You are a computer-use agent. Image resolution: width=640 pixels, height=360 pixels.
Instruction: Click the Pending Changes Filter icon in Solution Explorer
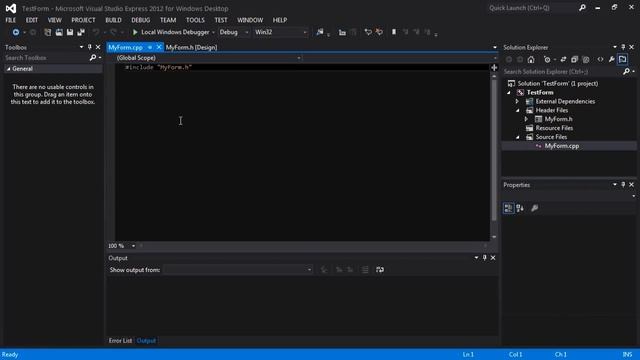click(x=547, y=60)
